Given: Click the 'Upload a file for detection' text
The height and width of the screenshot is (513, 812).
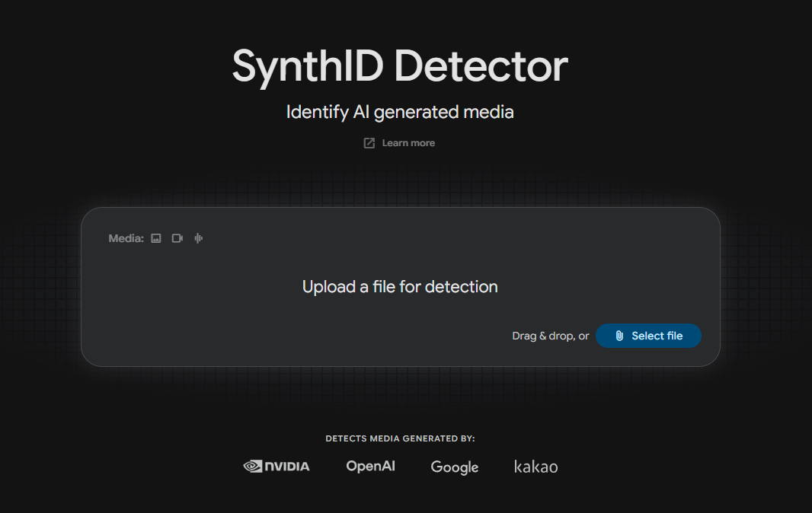Looking at the screenshot, I should coord(400,287).
